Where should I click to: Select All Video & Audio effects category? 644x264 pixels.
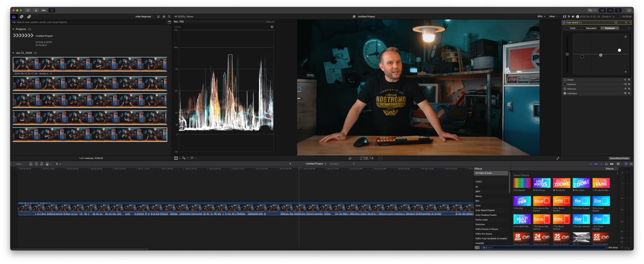click(491, 173)
